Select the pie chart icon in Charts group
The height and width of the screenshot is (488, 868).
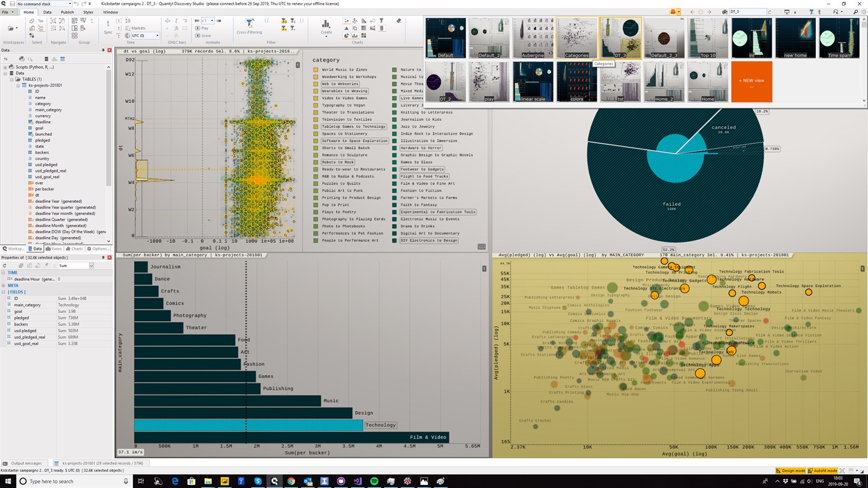[x=346, y=35]
